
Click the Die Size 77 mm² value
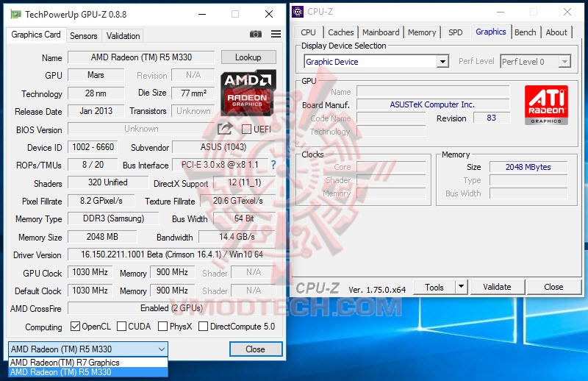193,93
